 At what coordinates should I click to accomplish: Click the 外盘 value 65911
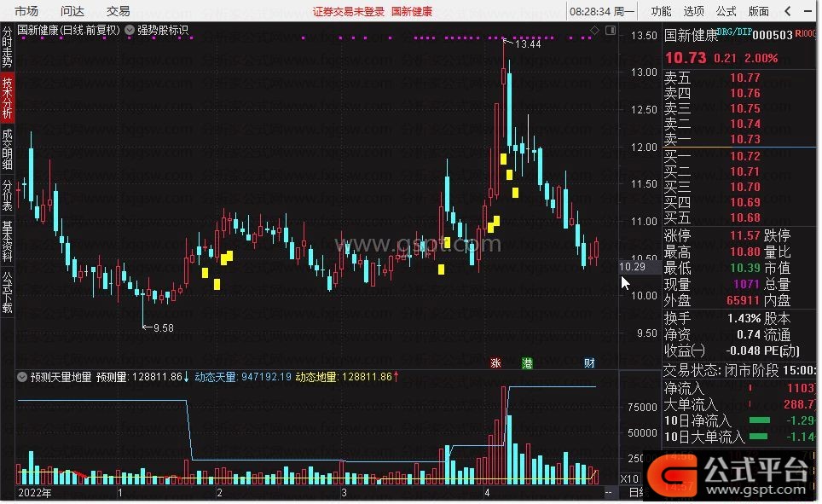(x=743, y=300)
